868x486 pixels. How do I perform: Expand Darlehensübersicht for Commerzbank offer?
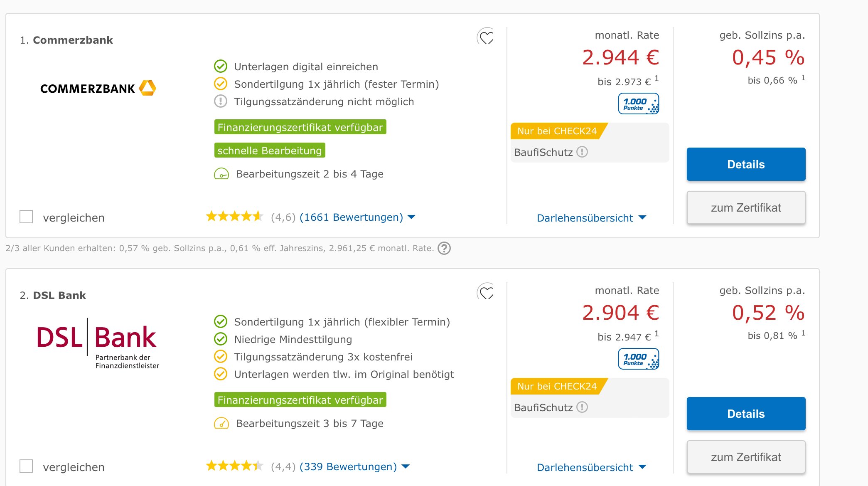click(591, 218)
